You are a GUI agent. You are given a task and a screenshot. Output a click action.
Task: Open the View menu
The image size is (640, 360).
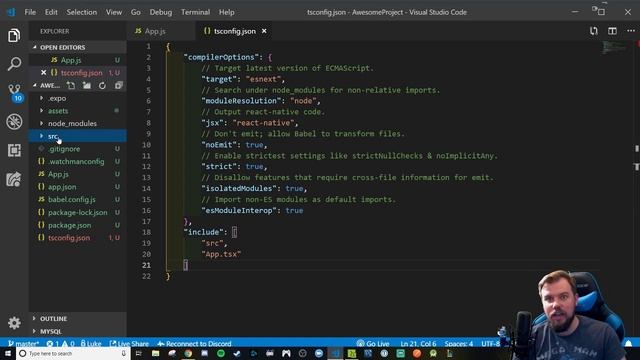pos(114,12)
